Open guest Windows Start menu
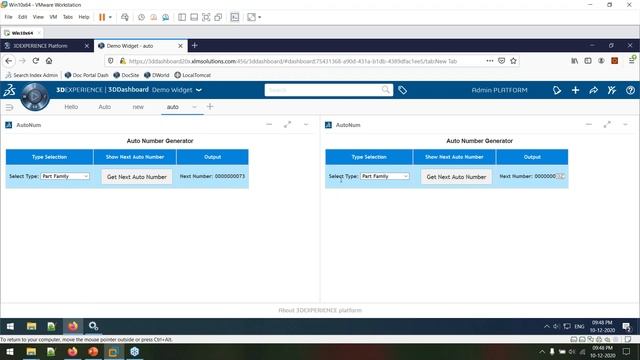This screenshot has height=360, width=640. pos(10,326)
